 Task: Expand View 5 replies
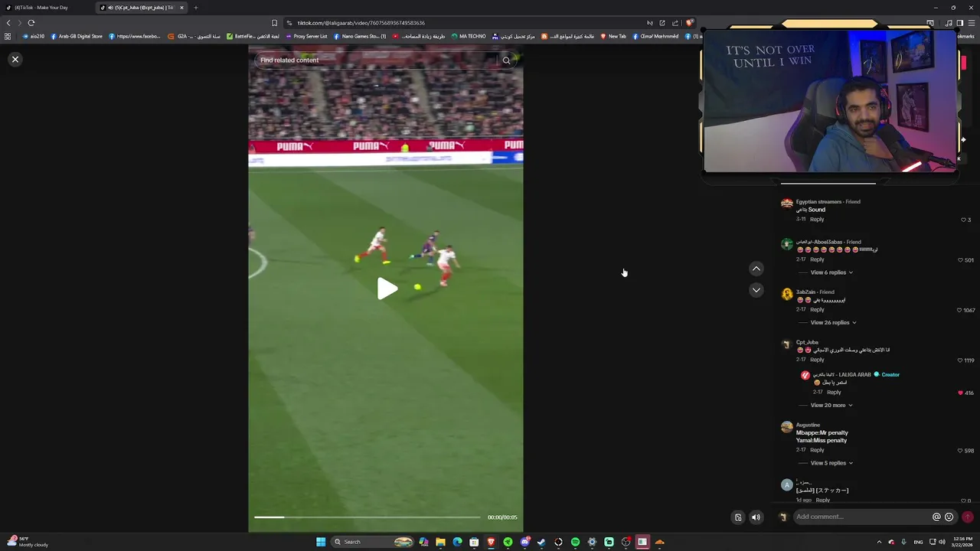pos(831,463)
